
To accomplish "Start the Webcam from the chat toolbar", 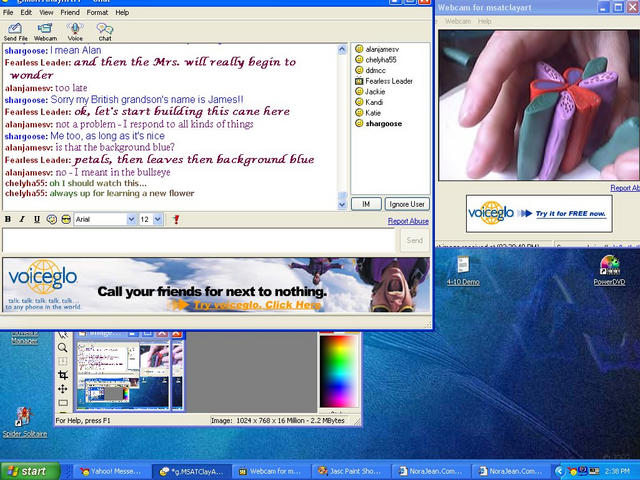I will 45,32.
